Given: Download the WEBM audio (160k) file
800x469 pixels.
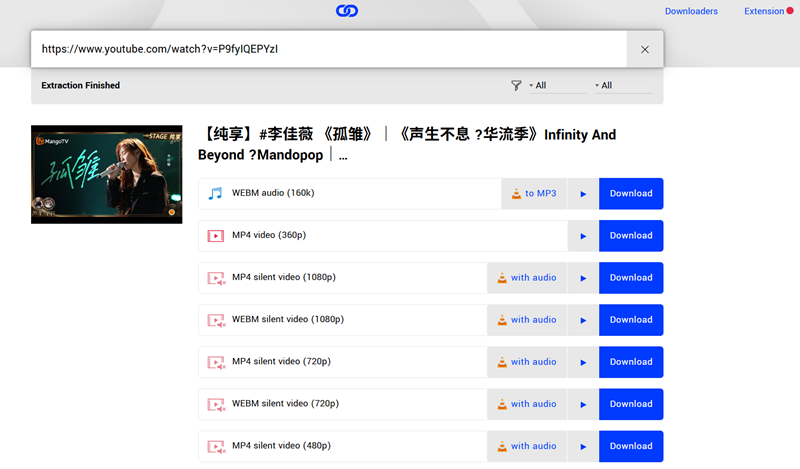Looking at the screenshot, I should tap(631, 193).
